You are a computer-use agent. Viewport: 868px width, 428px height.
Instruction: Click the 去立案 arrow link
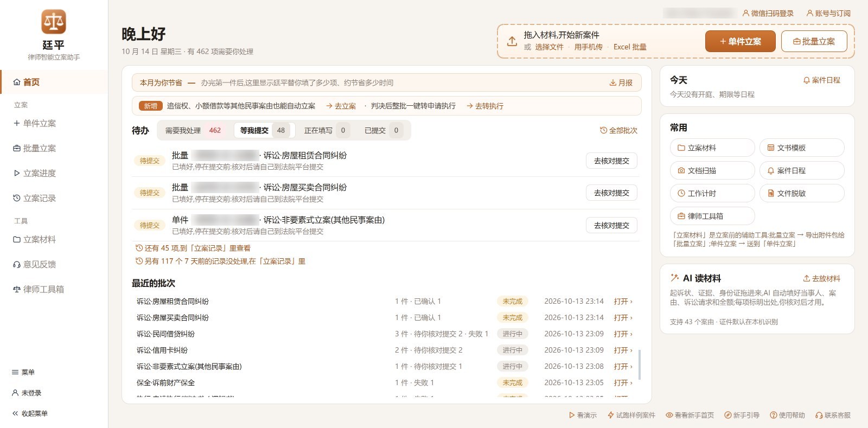pyautogui.click(x=341, y=106)
